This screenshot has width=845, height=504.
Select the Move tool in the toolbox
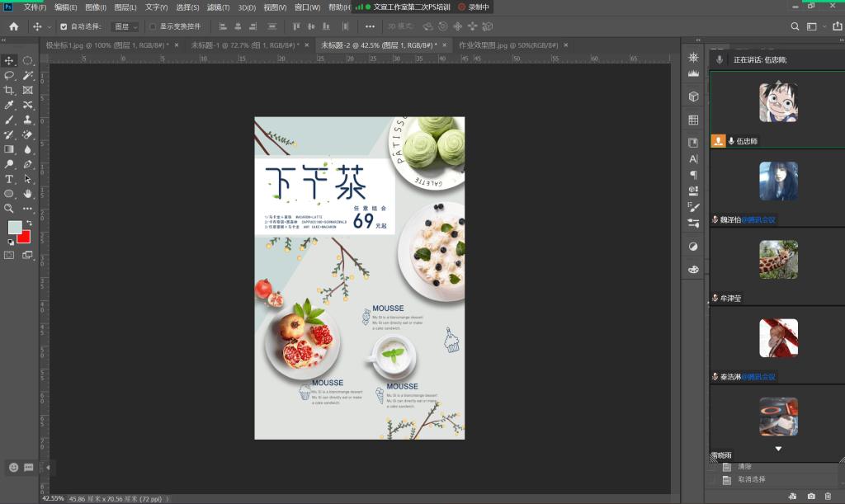click(10, 60)
